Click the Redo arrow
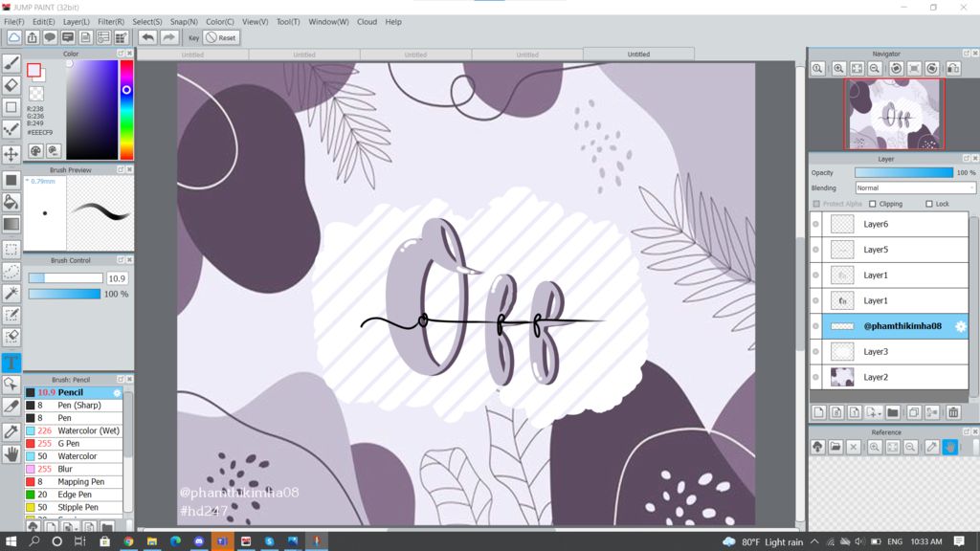The image size is (980, 551). coord(168,37)
